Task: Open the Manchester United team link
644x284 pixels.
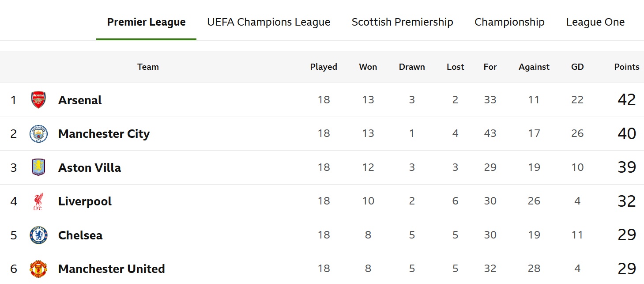Action: pos(111,269)
